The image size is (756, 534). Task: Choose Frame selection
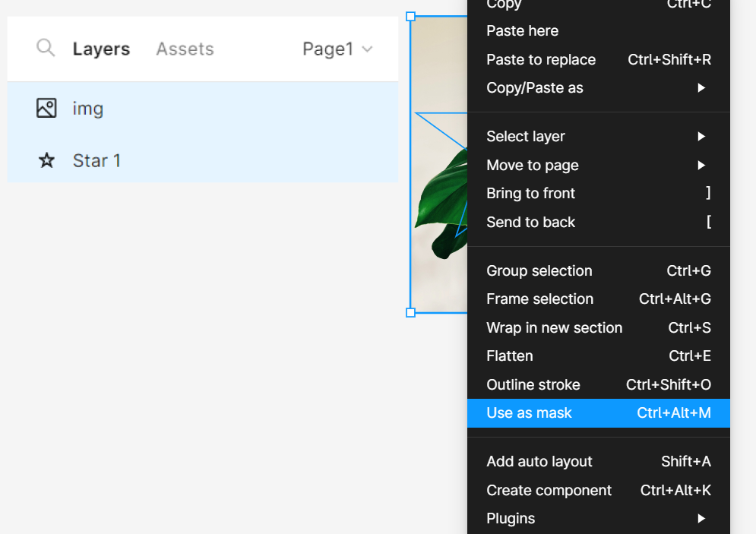pyautogui.click(x=598, y=299)
